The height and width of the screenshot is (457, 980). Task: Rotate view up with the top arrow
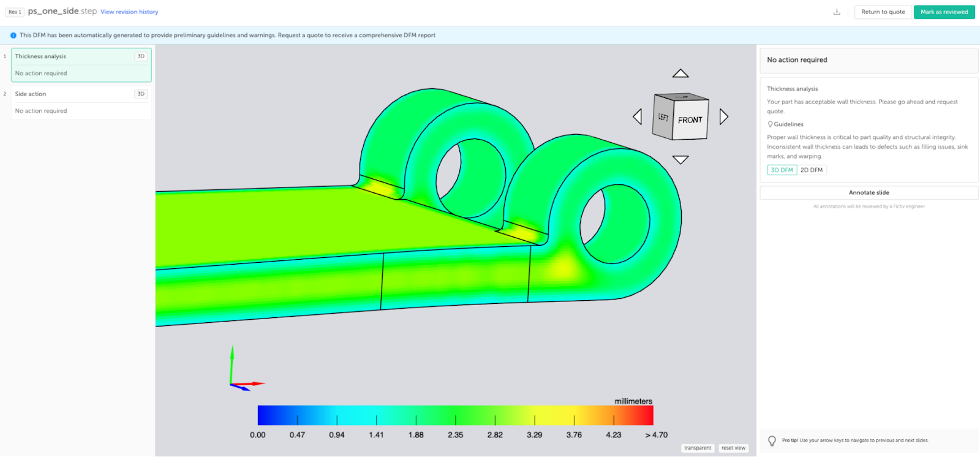click(680, 74)
